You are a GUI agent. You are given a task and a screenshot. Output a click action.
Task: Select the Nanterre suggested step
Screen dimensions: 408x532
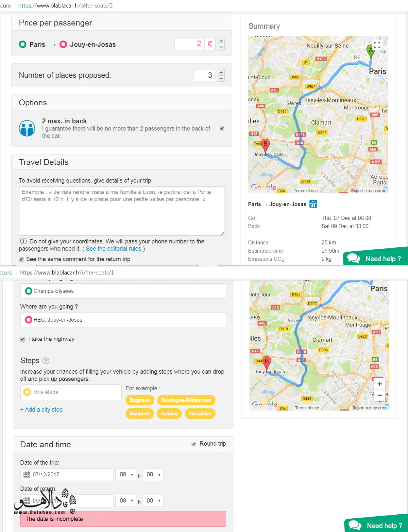pos(140,414)
